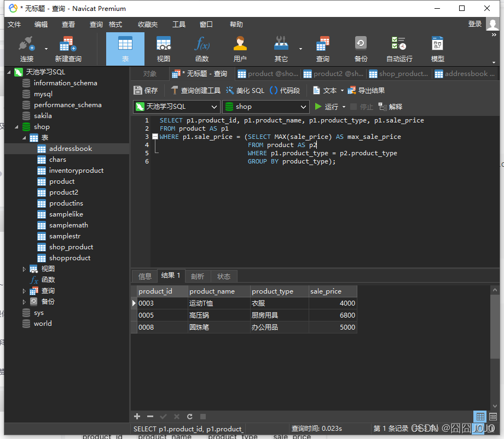Select the 高压锅 cell in results
504x439 pixels.
coord(219,315)
